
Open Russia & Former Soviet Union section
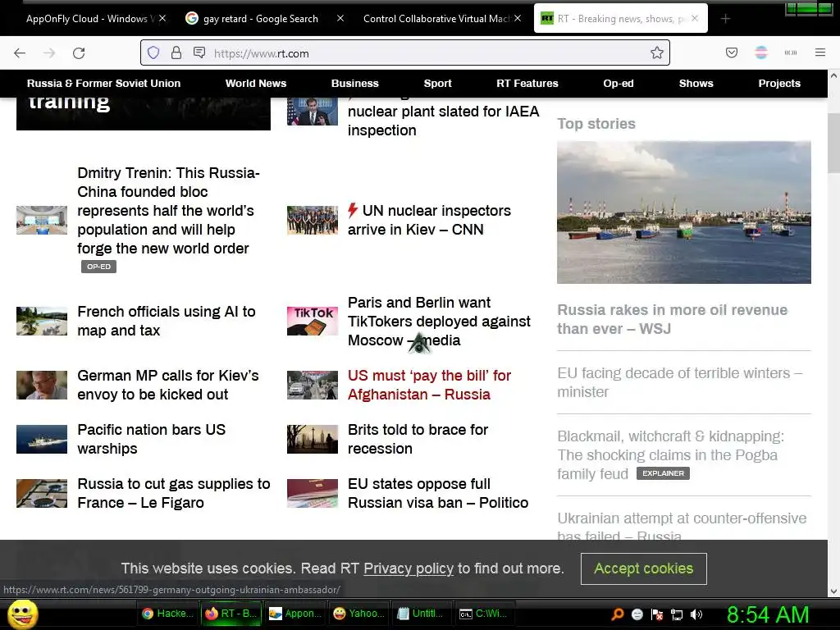[x=104, y=84]
